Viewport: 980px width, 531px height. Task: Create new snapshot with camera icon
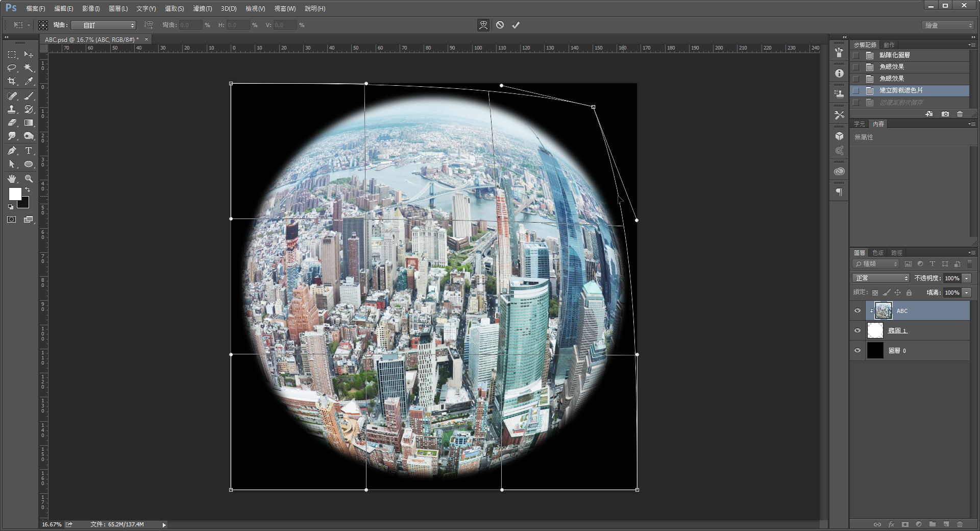coord(945,114)
